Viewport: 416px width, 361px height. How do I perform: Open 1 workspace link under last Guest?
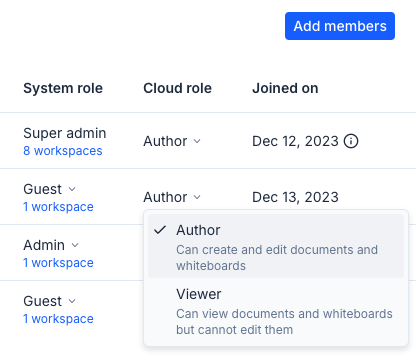(x=58, y=319)
